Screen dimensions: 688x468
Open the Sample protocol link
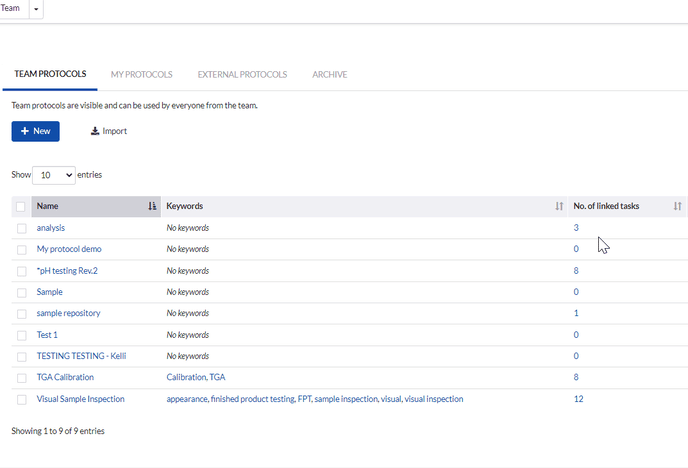tap(50, 292)
